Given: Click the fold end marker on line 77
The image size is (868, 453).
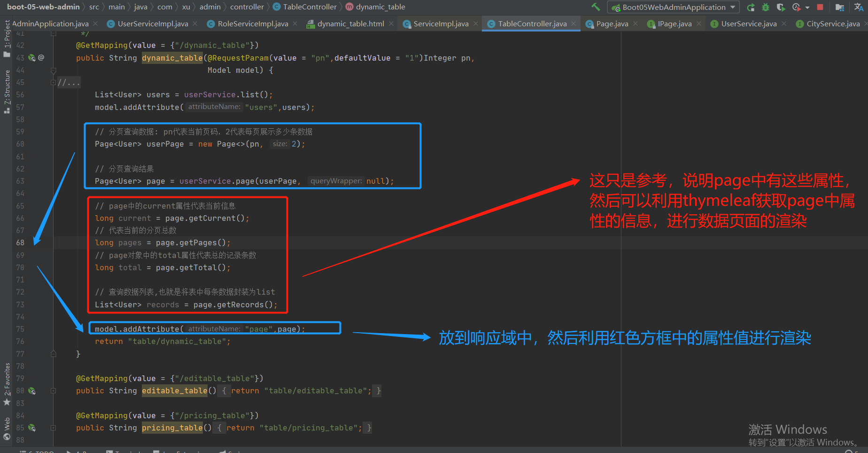Looking at the screenshot, I should [x=53, y=353].
